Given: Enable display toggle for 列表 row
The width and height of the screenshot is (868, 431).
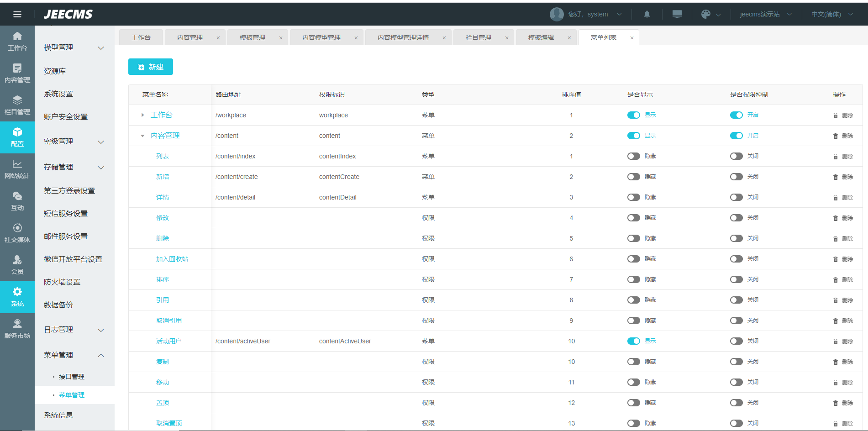Looking at the screenshot, I should (633, 156).
